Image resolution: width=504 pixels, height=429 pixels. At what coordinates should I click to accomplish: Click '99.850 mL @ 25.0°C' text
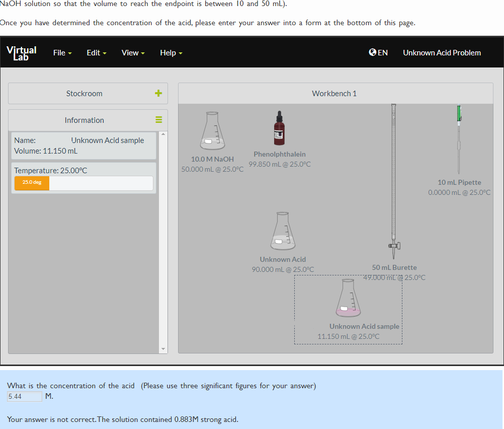click(280, 164)
